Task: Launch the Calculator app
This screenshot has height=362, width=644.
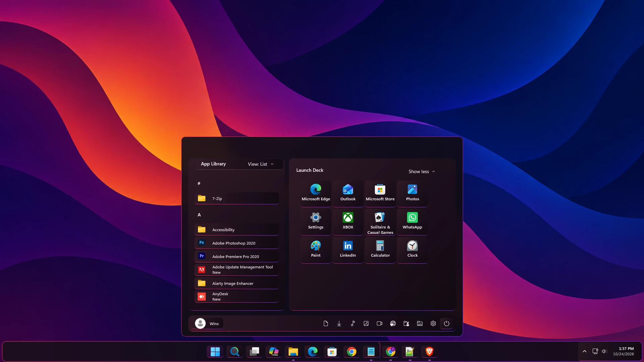Action: 380,250
